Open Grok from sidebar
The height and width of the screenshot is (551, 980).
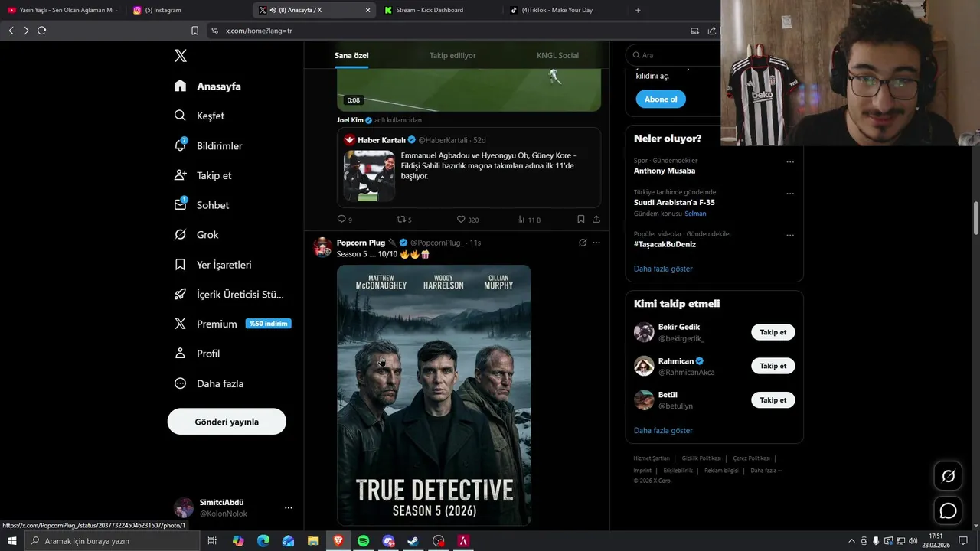[197, 235]
